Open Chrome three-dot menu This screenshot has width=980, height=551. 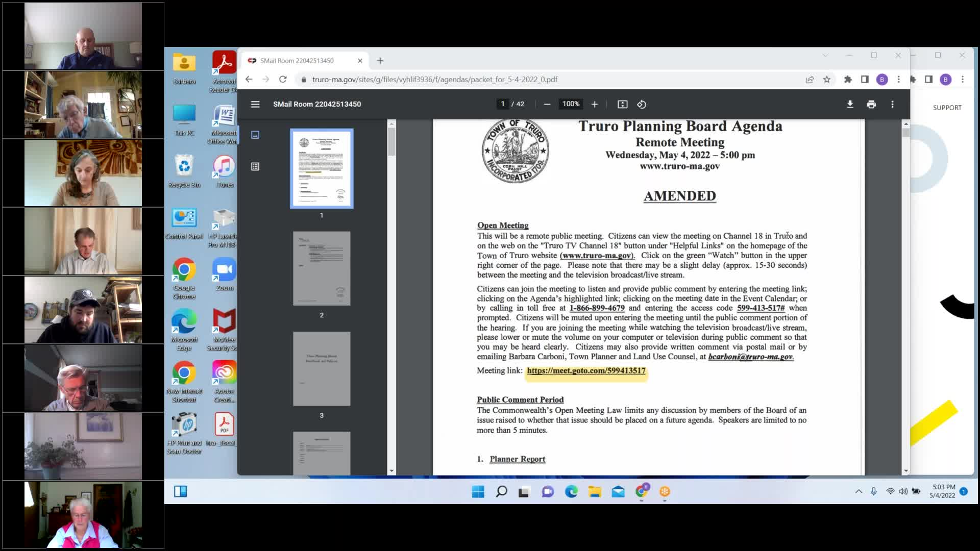[x=899, y=80]
